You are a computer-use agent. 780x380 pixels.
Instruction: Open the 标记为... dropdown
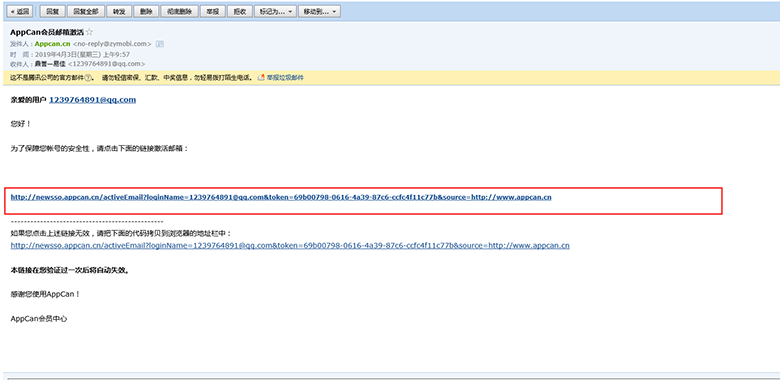(275, 11)
